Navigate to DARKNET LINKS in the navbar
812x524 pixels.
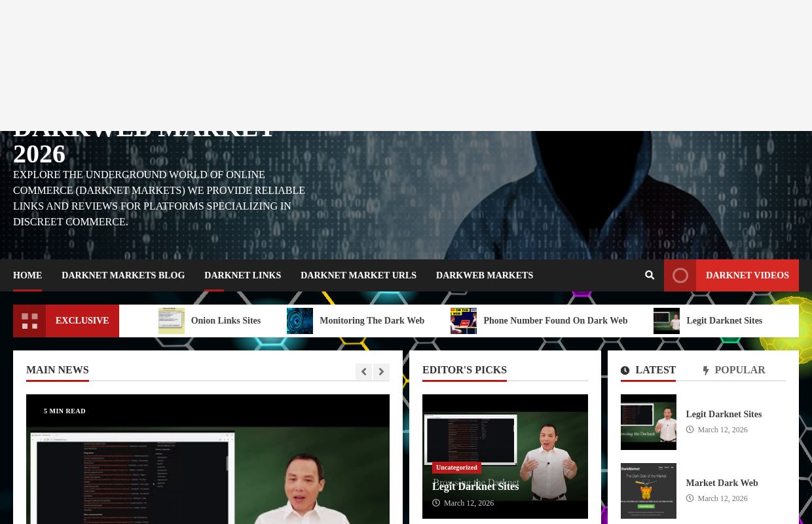243,275
